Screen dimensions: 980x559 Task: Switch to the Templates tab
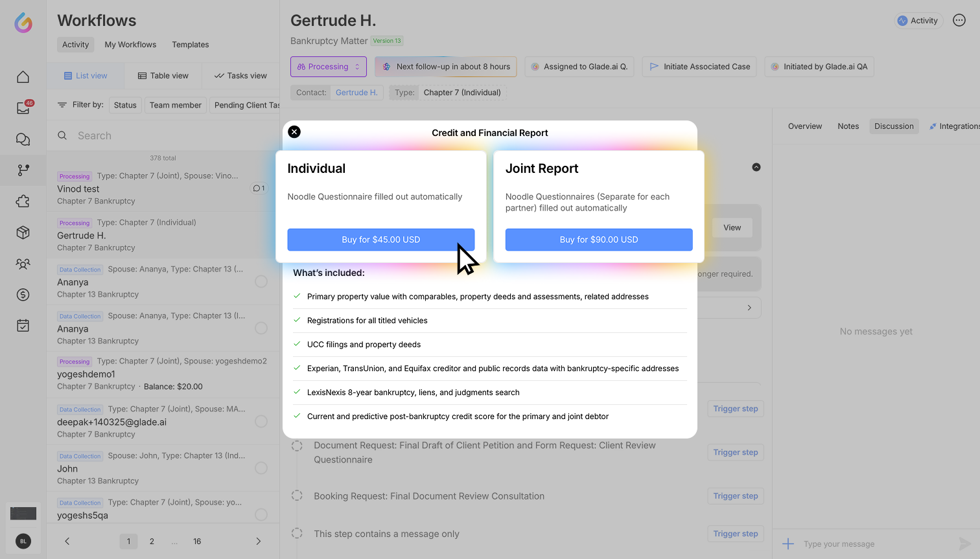pyautogui.click(x=191, y=45)
